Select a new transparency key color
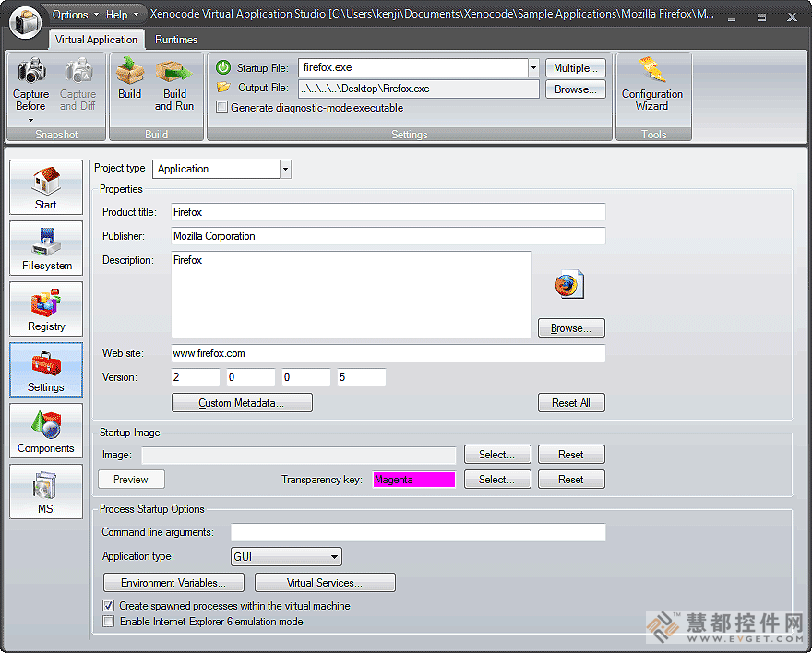812x653 pixels. tap(497, 479)
